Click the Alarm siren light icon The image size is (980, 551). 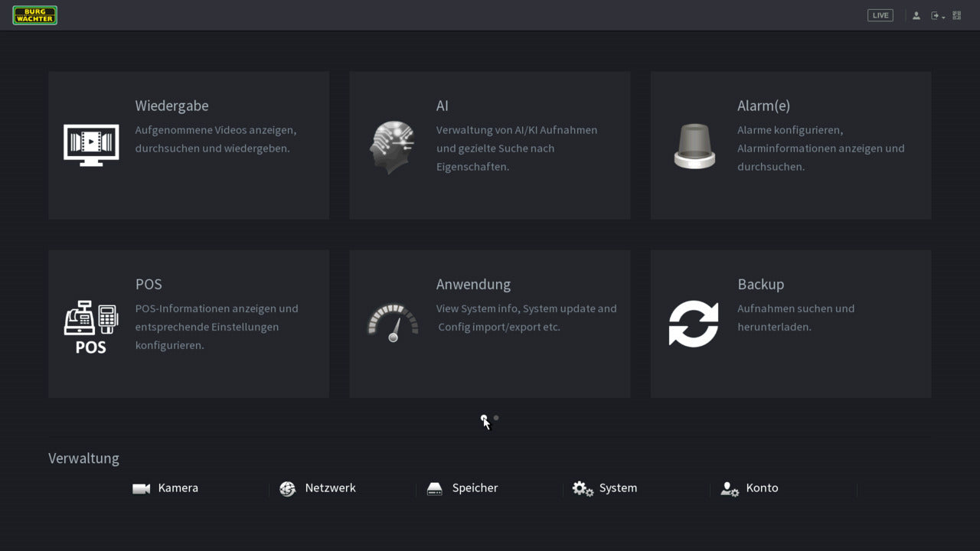(x=694, y=146)
